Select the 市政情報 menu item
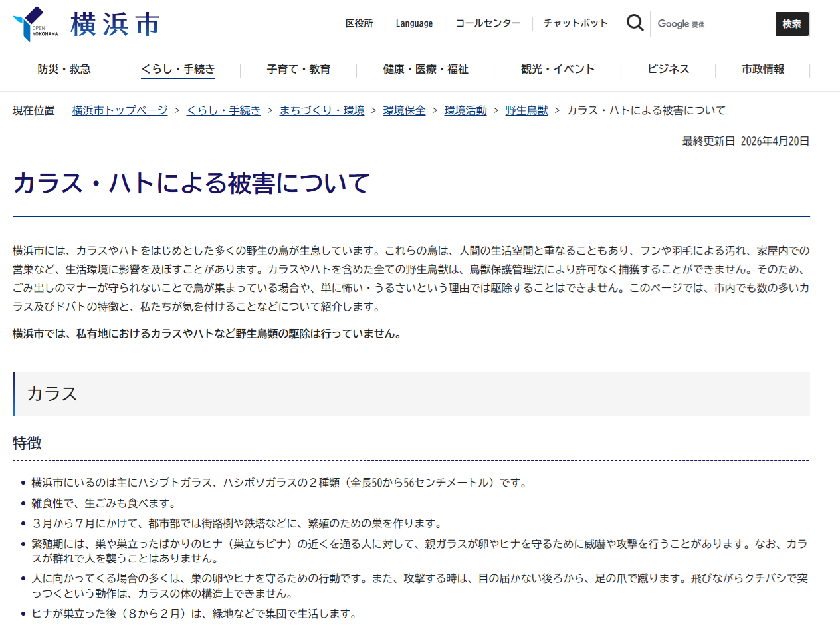The height and width of the screenshot is (625, 840). (763, 70)
